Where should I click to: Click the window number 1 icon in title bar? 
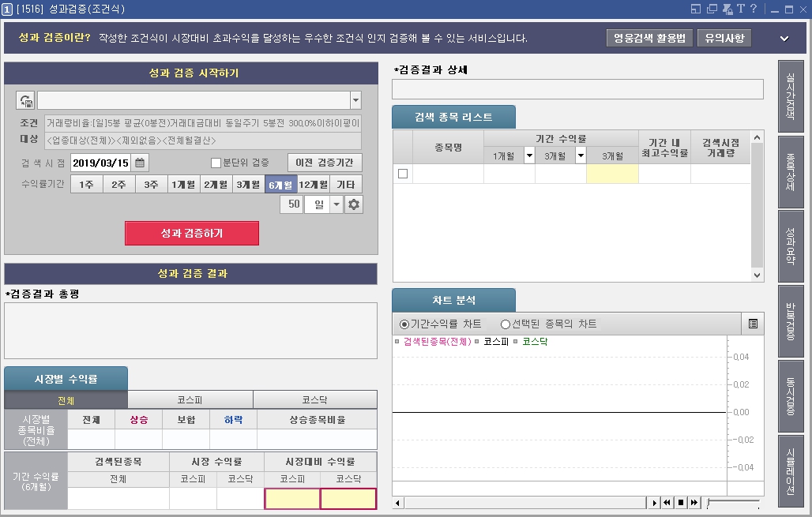click(7, 9)
